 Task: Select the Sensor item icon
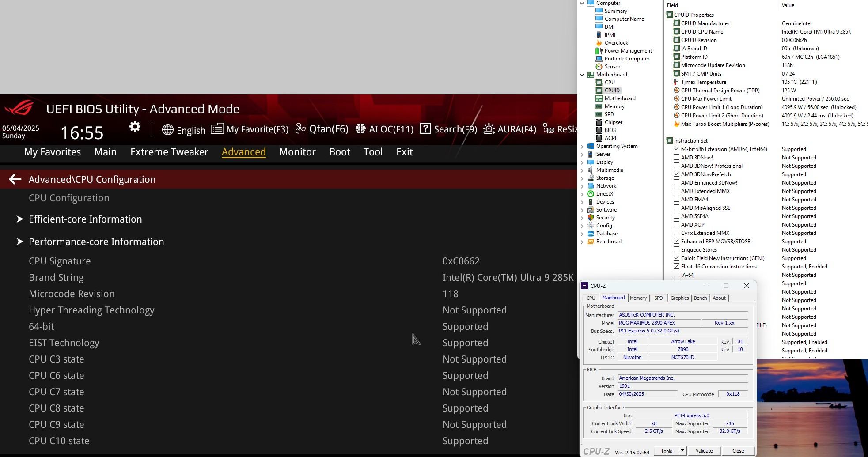[x=599, y=67]
